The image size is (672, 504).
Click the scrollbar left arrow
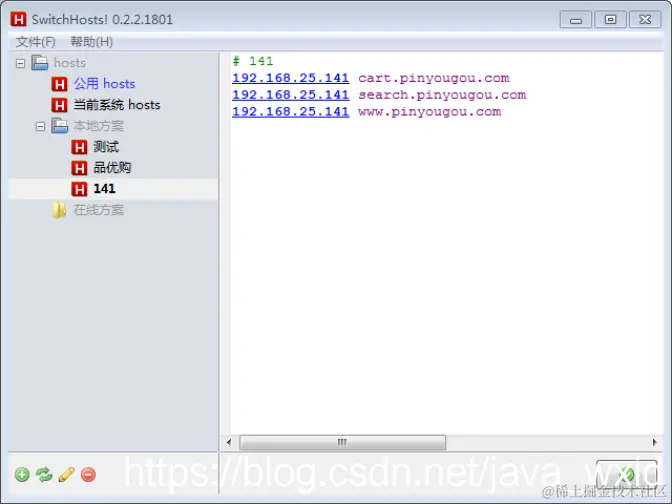coord(229,442)
